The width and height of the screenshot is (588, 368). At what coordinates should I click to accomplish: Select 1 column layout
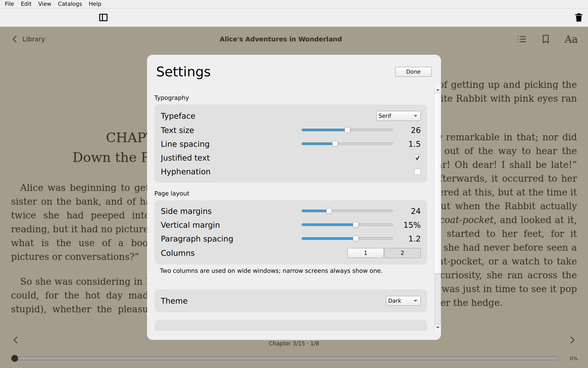[365, 253]
